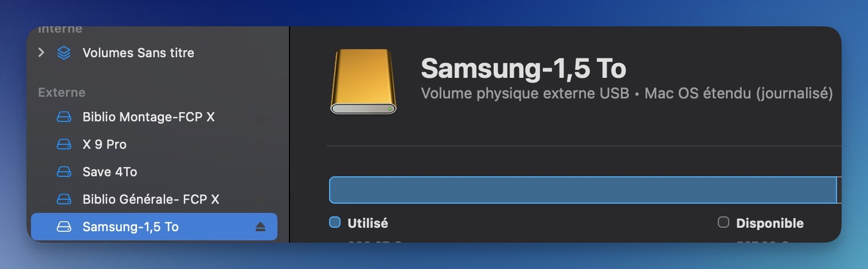The width and height of the screenshot is (868, 269).
Task: Click the Disponible legend square
Action: [x=724, y=223]
